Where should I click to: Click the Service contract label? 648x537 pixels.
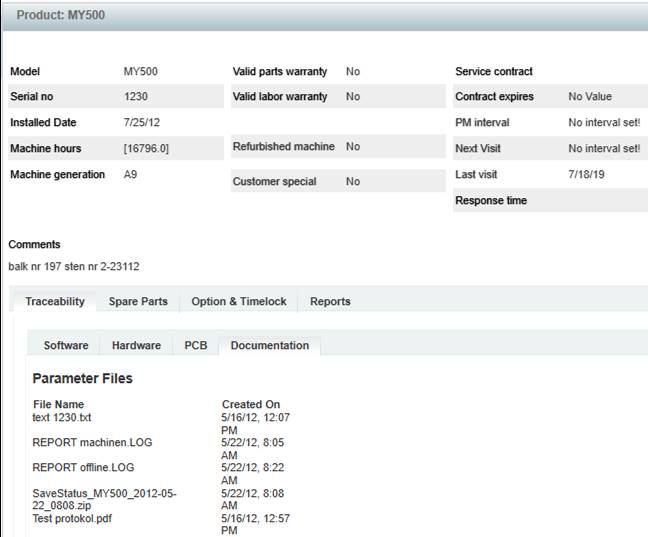[494, 71]
